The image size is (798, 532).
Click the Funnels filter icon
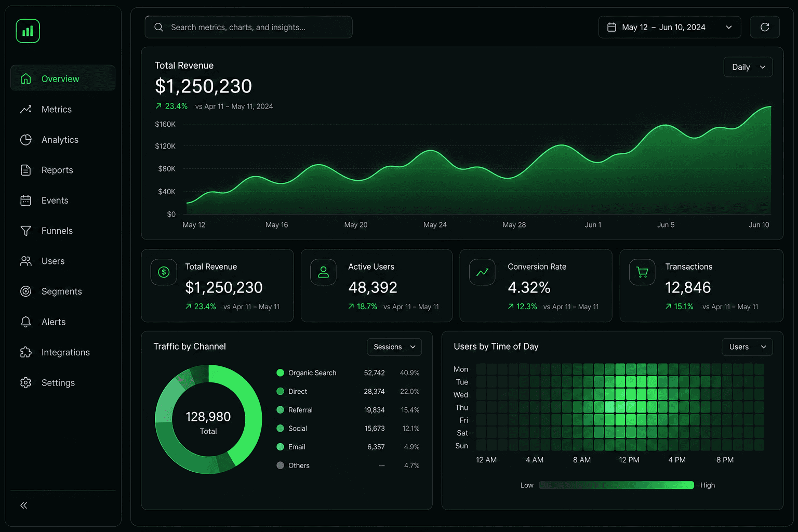(x=25, y=231)
